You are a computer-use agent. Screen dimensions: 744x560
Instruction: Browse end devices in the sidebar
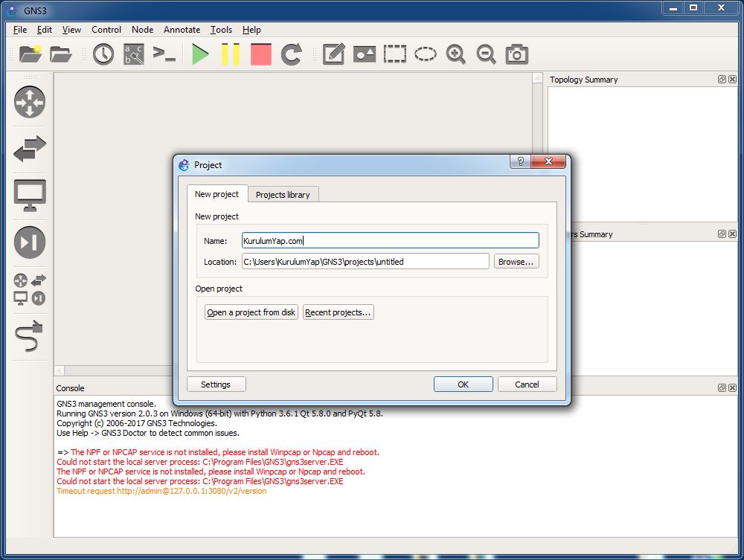click(30, 196)
